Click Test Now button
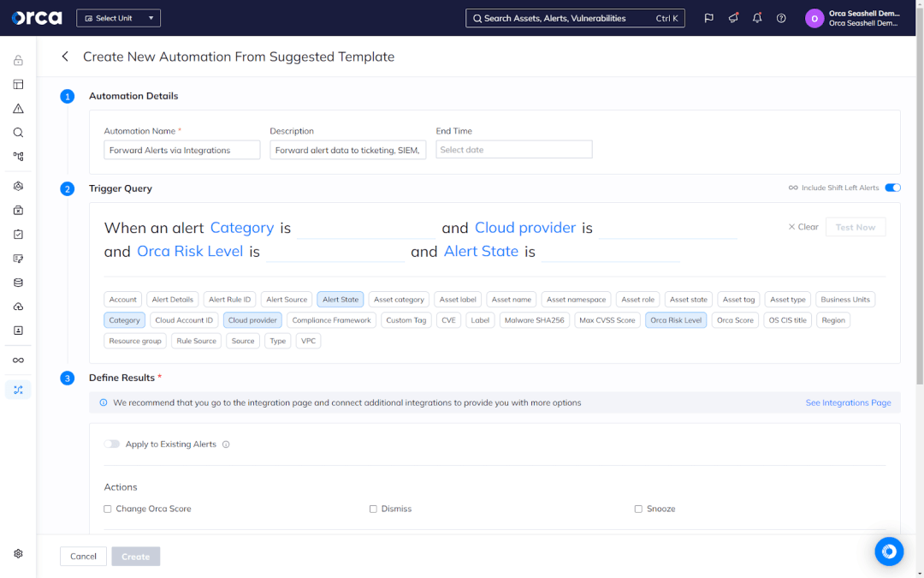Viewport: 924px width, 578px height. click(x=856, y=227)
